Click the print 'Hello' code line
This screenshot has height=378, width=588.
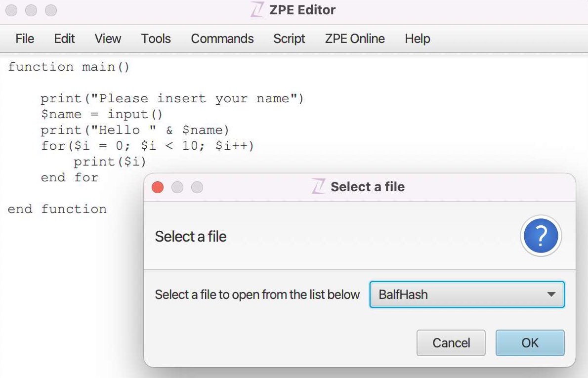tap(135, 130)
